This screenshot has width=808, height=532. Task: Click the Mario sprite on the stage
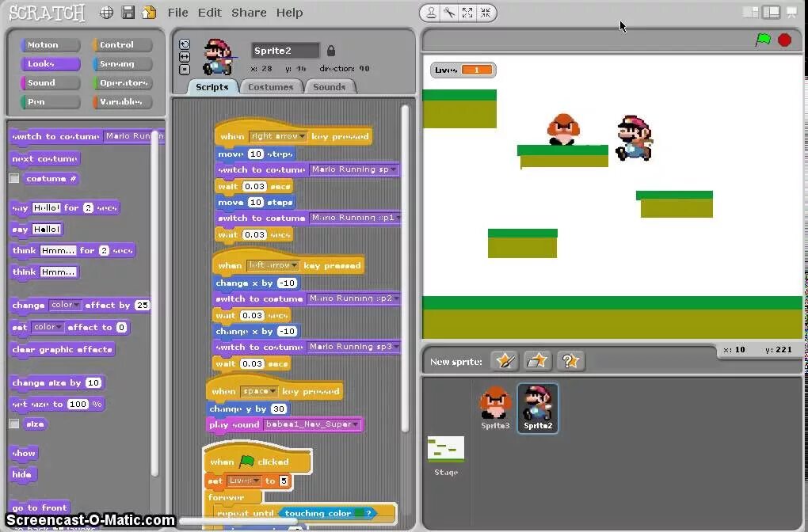tap(635, 138)
